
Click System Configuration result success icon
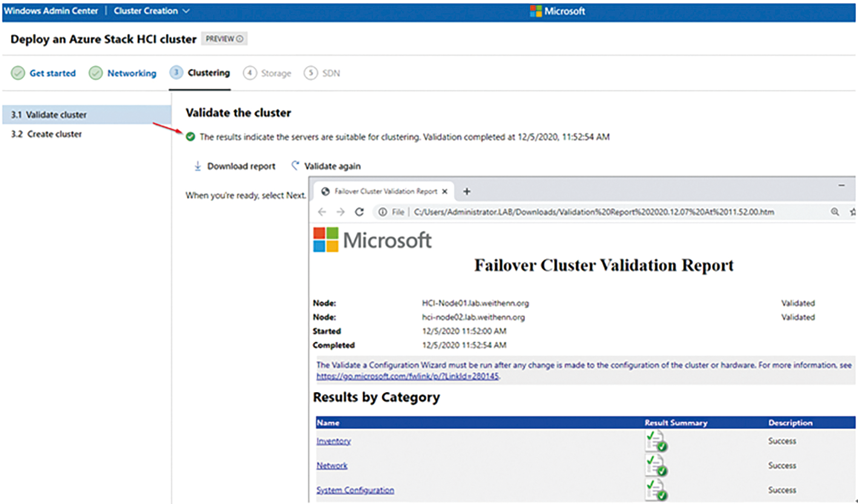[x=657, y=489]
